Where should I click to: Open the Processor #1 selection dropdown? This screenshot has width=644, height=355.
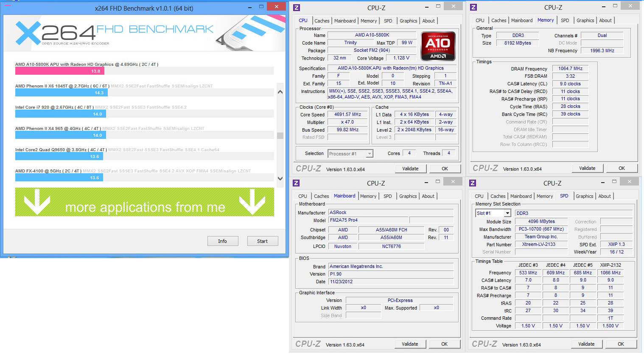tap(350, 154)
